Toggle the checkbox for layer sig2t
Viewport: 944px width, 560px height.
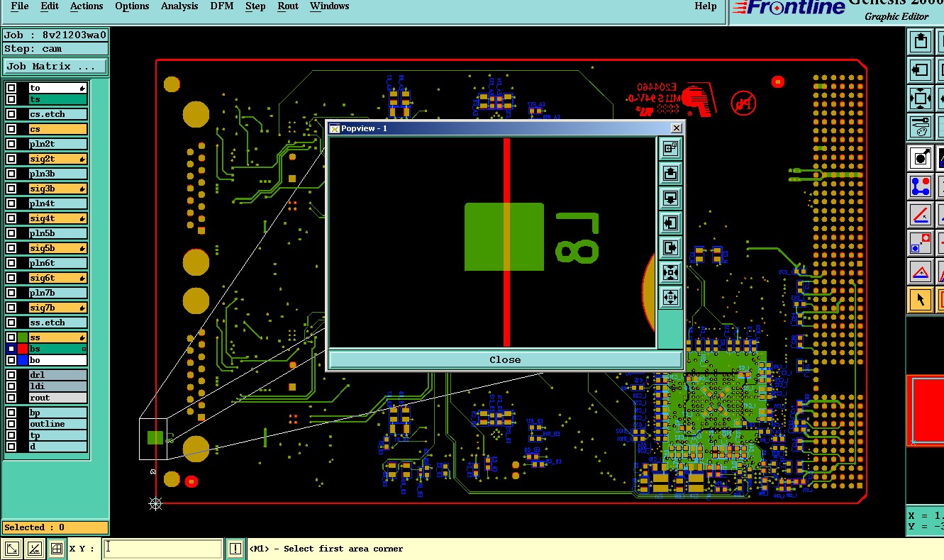[x=11, y=159]
